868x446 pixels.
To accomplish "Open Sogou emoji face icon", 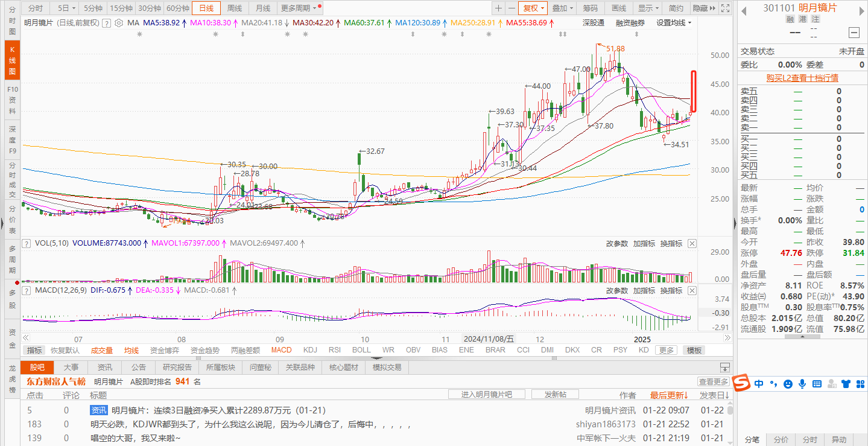I will point(788,383).
